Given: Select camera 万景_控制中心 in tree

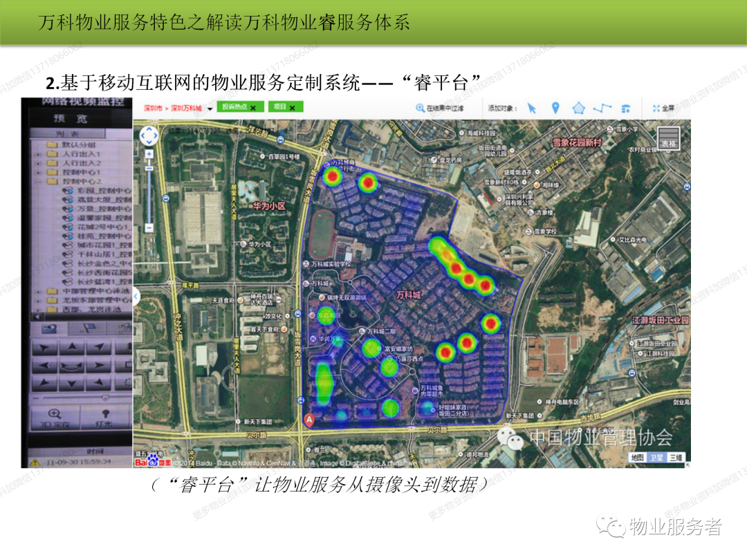Looking at the screenshot, I should [98, 209].
